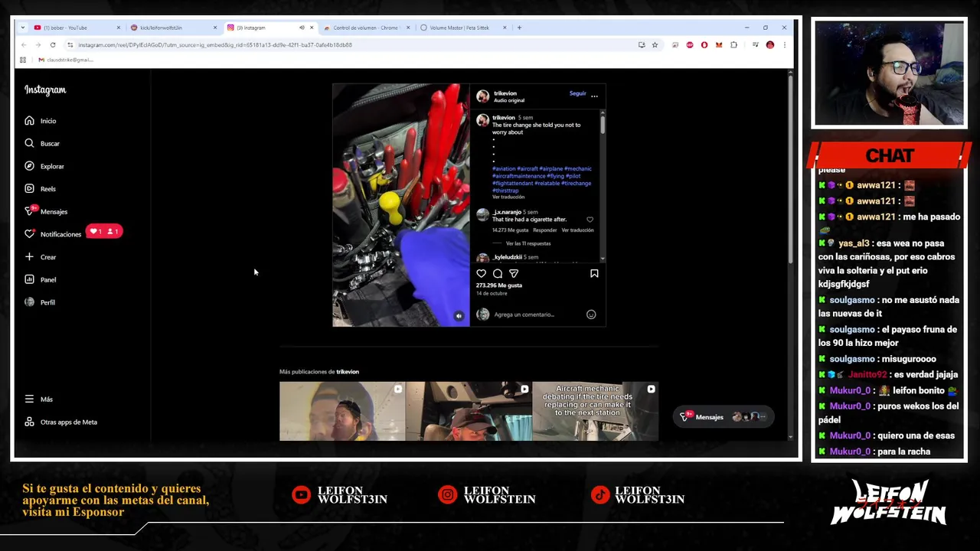Open emoji picker in comment box
The width and height of the screenshot is (980, 551).
[x=591, y=315]
